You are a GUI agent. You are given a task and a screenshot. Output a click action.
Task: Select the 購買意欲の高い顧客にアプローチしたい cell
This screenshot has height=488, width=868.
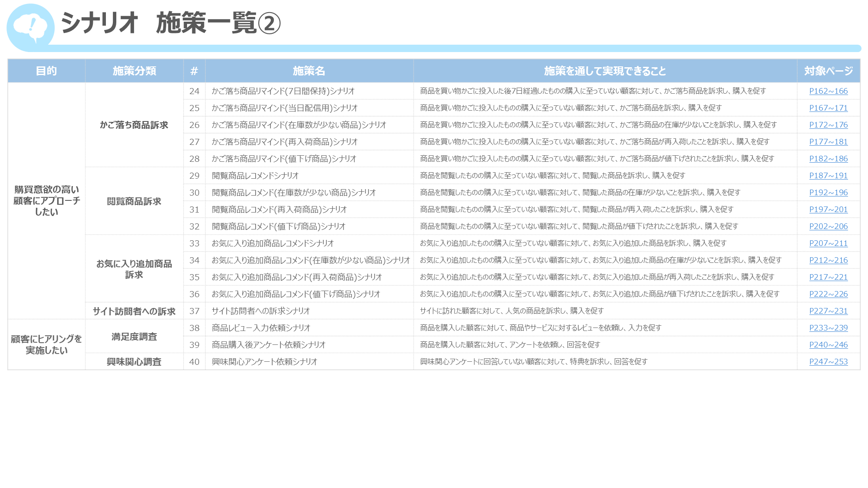click(x=46, y=201)
